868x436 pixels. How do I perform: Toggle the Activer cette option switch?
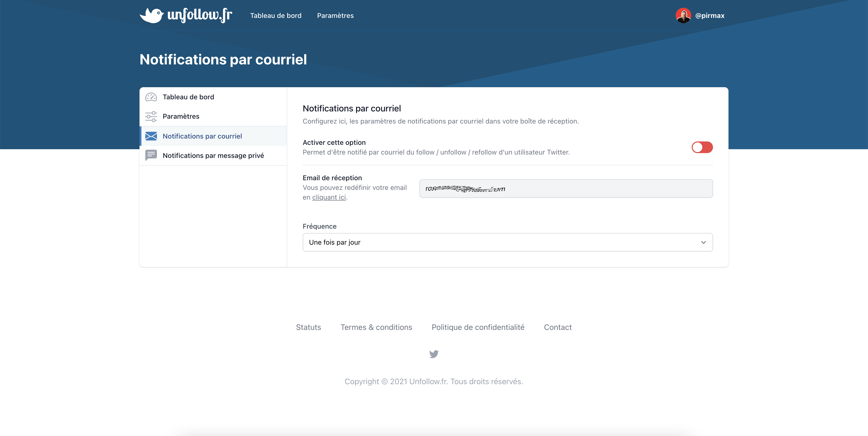pyautogui.click(x=702, y=147)
